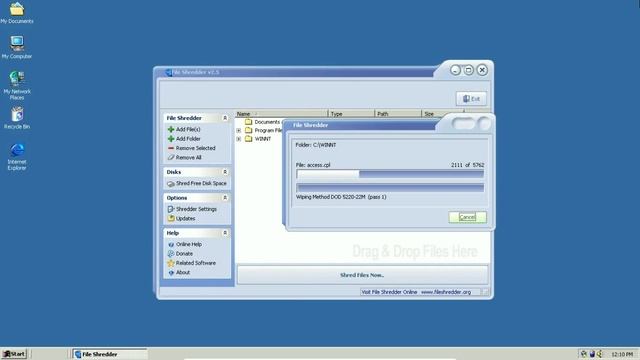This screenshot has width=640, height=360.
Task: Click the Online Help icon
Action: coord(171,244)
